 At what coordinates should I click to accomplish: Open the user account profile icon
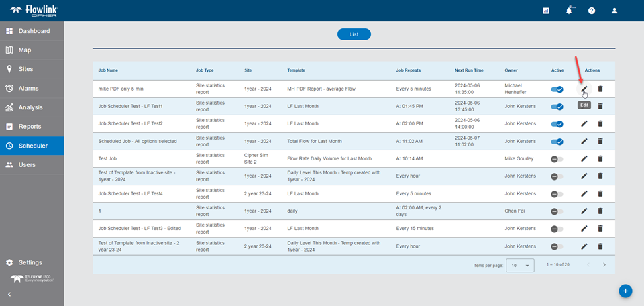(x=614, y=11)
